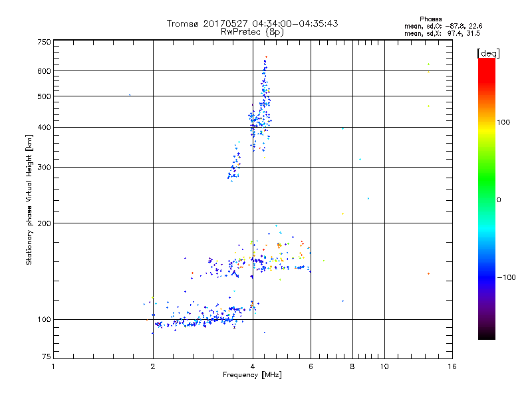The image size is (532, 399).
Task: Click the black bottom of the color bar
Action: 487,336
